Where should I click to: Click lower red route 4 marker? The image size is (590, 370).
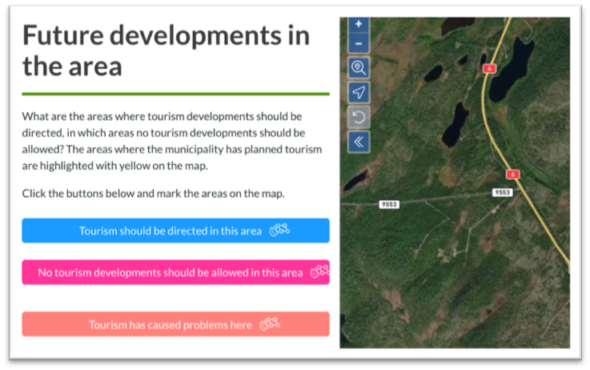(x=512, y=174)
